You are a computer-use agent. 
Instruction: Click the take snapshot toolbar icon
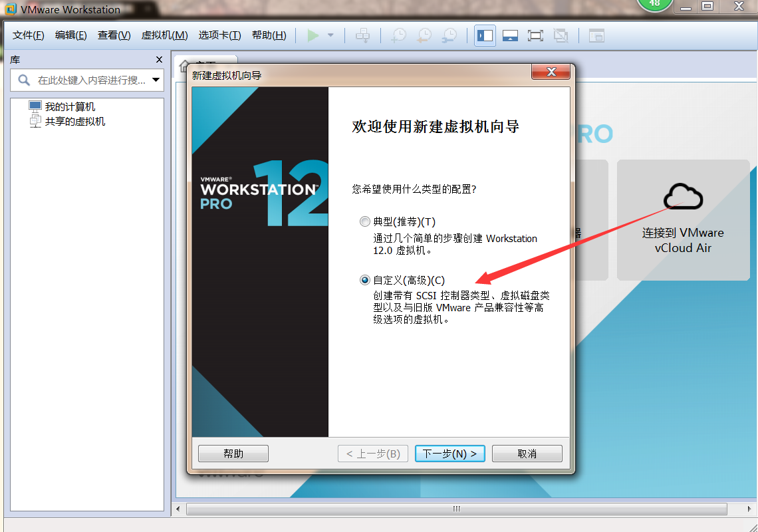(399, 35)
